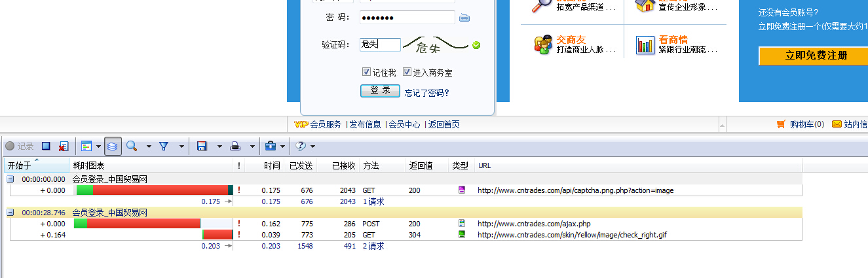Click the stop recording square icon
Screen dimensions: 868x278
click(x=46, y=147)
